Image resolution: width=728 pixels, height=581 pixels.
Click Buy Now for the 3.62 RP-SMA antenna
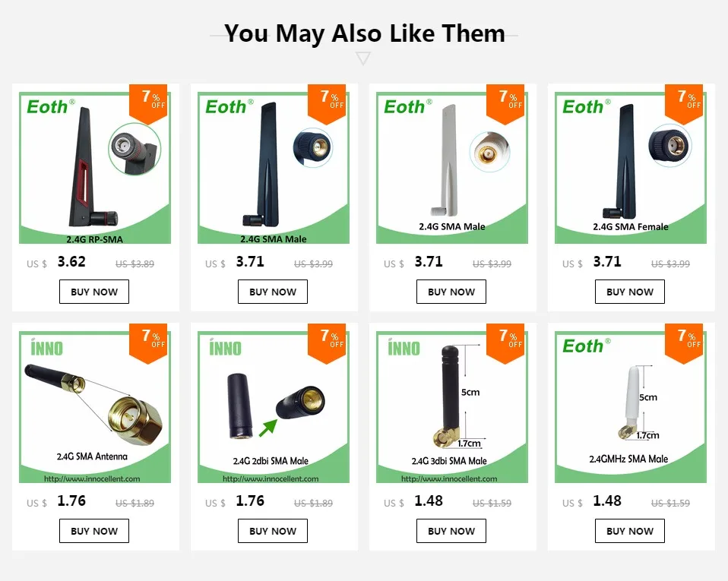94,292
